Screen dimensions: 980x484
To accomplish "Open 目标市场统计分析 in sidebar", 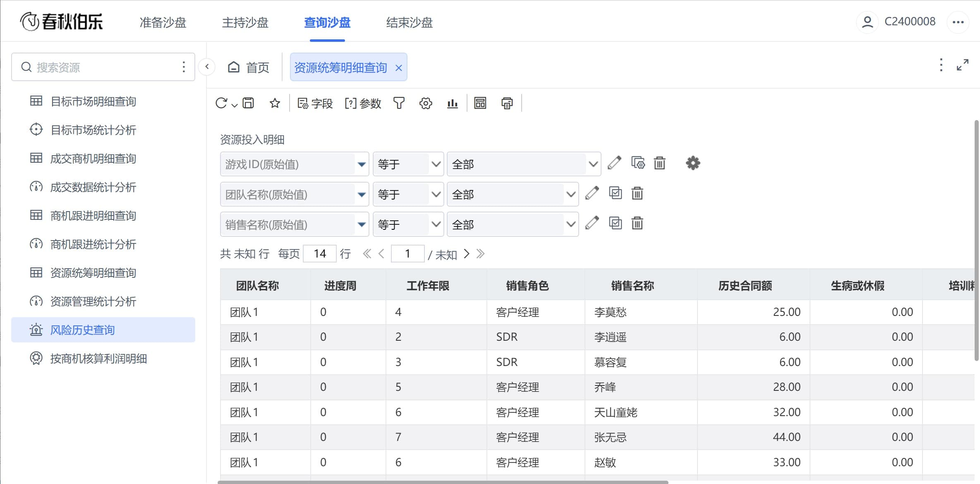I will tap(103, 130).
